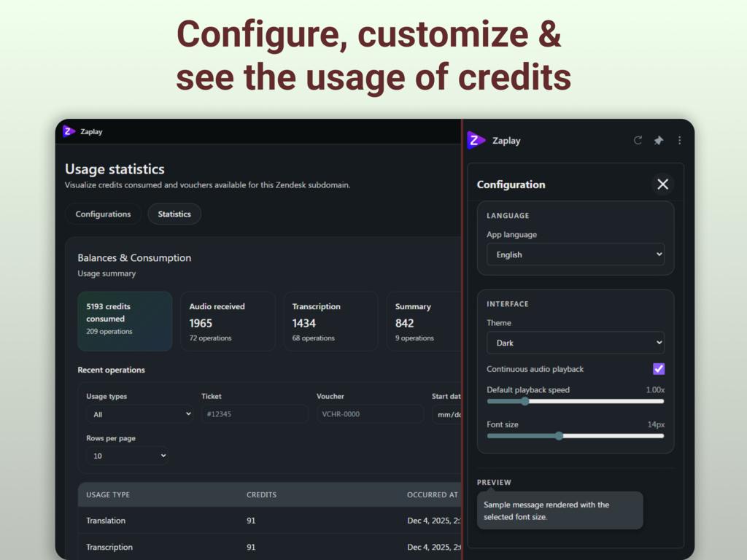Switch to the Configurations tab
The height and width of the screenshot is (560, 747).
pos(103,214)
